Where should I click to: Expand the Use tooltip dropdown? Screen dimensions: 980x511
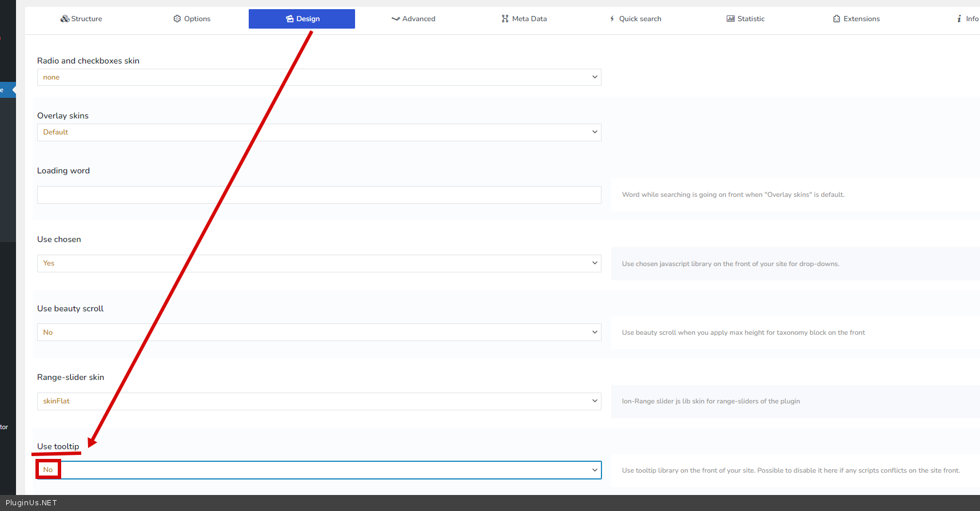318,470
